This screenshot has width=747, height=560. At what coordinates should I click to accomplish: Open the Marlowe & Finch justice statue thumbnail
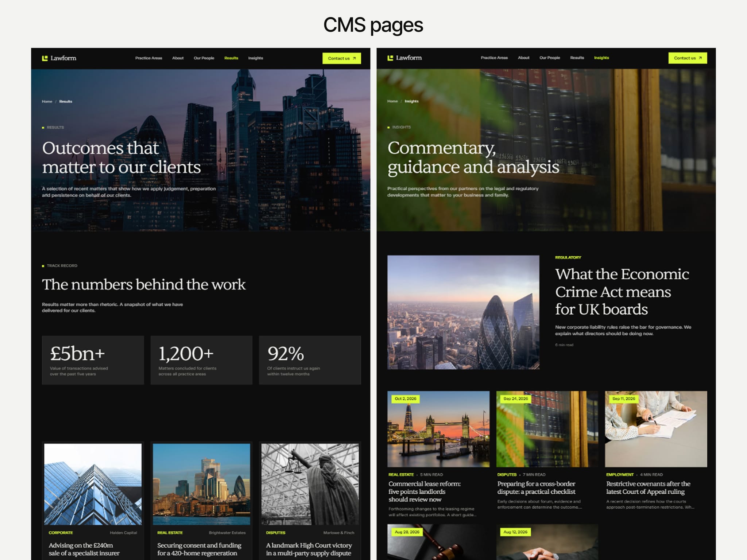(310, 484)
